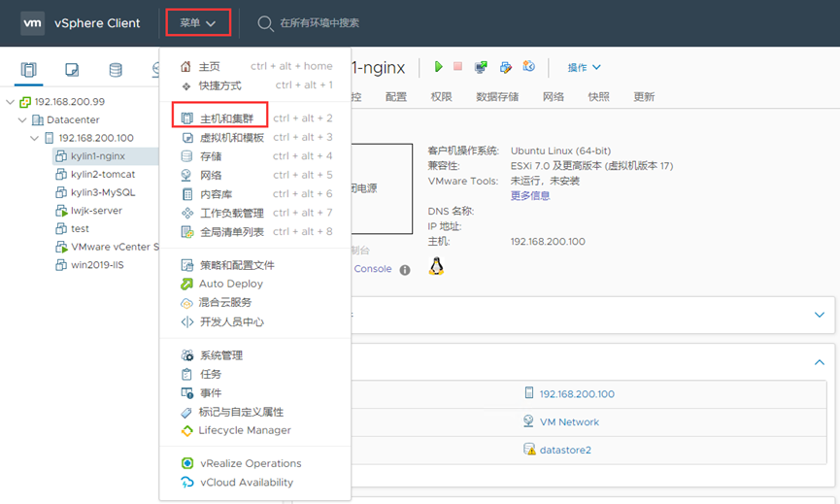This screenshot has width=840, height=504.
Task: Click the search magnifier icon
Action: 265,23
